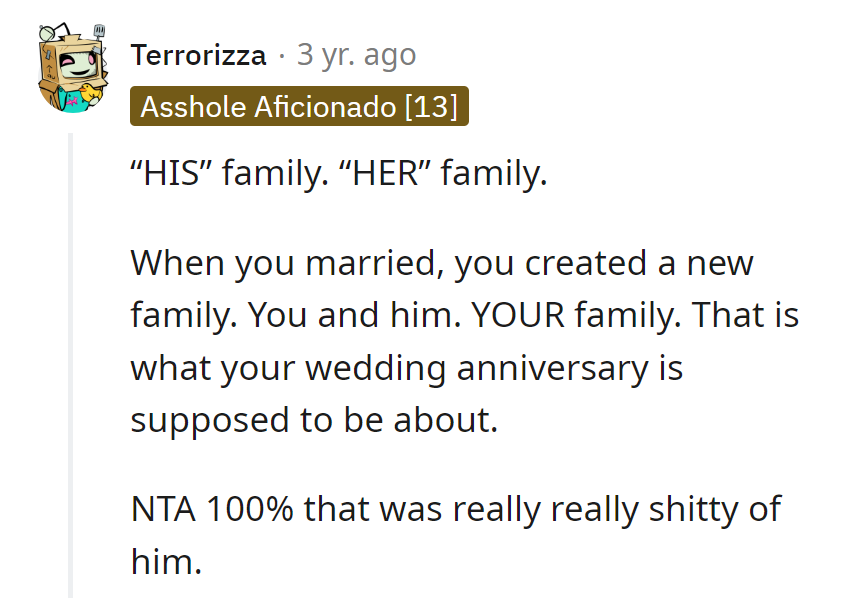Click the yellow duck in the avatar image
The width and height of the screenshot is (848, 598).
point(89,93)
